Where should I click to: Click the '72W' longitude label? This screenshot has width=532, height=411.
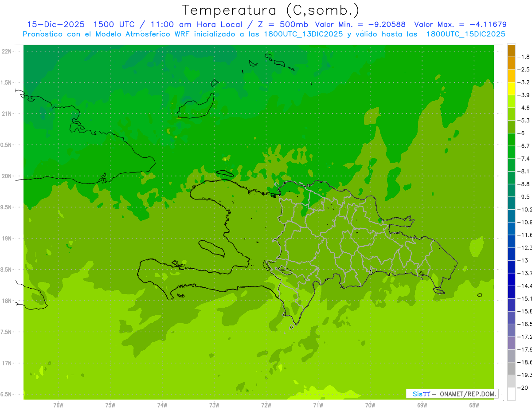click(x=266, y=405)
